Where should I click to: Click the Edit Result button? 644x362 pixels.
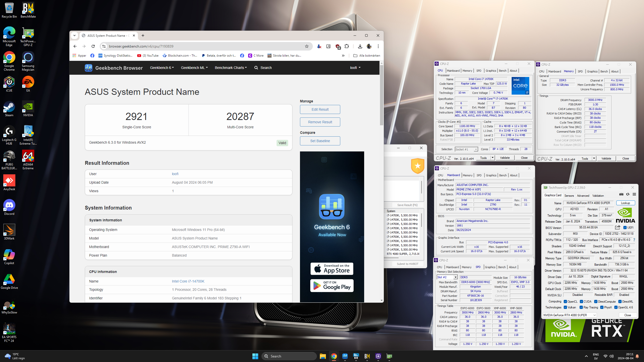320,109
